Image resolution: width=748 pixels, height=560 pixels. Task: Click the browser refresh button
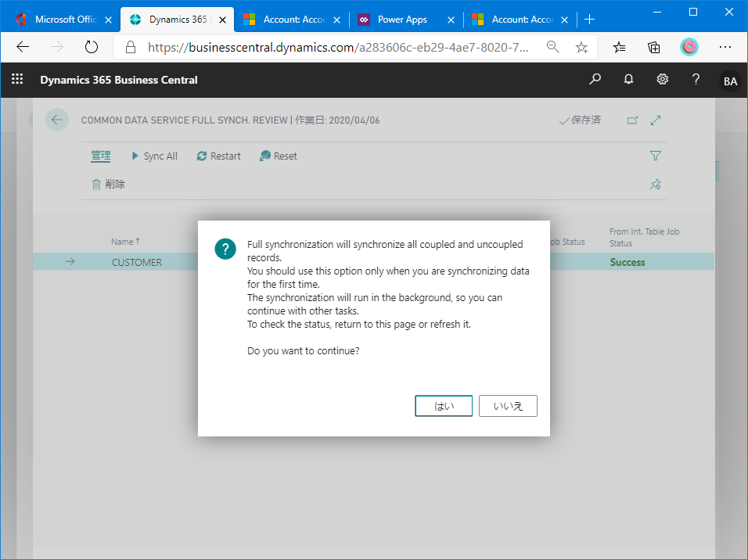[x=91, y=47]
